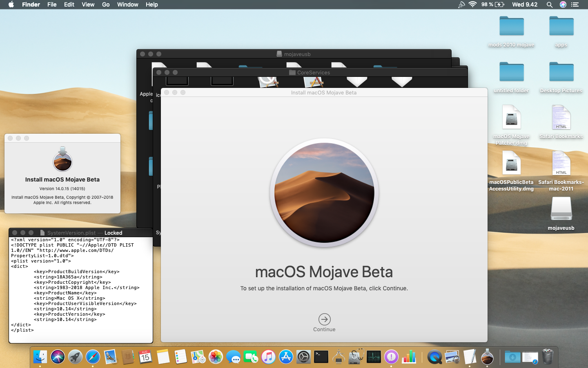Click the 'macOS Mojave Beta' heading
This screenshot has height=368, width=588.
[324, 272]
